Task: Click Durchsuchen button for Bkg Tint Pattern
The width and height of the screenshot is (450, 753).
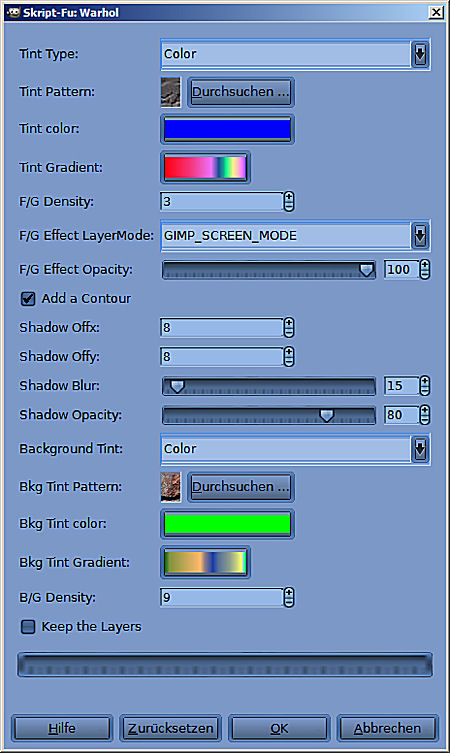Action: 241,487
